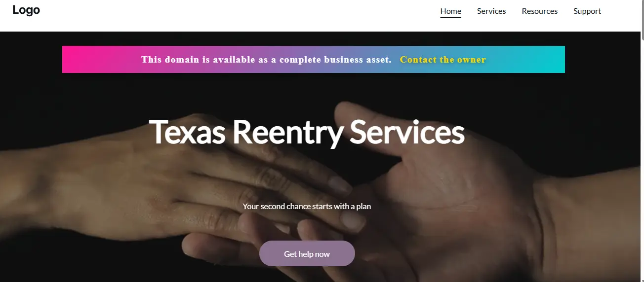Select Support in the top navigation
Image resolution: width=644 pixels, height=282 pixels.
(587, 11)
